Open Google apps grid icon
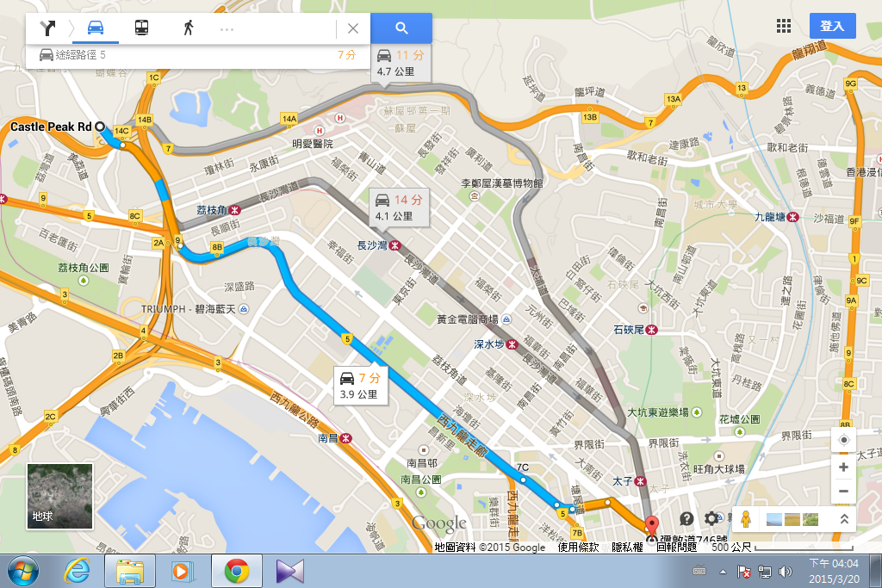This screenshot has height=588, width=882. [784, 26]
